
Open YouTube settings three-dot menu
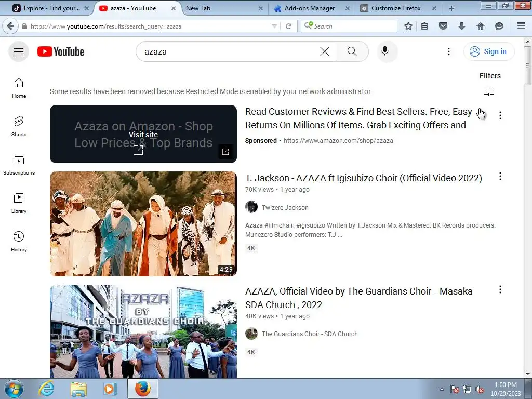coord(448,51)
